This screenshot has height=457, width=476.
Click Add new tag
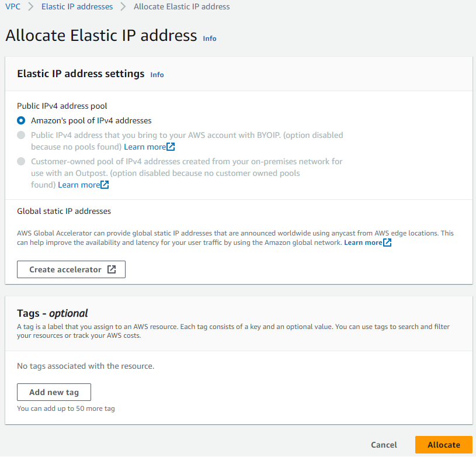pyautogui.click(x=54, y=392)
